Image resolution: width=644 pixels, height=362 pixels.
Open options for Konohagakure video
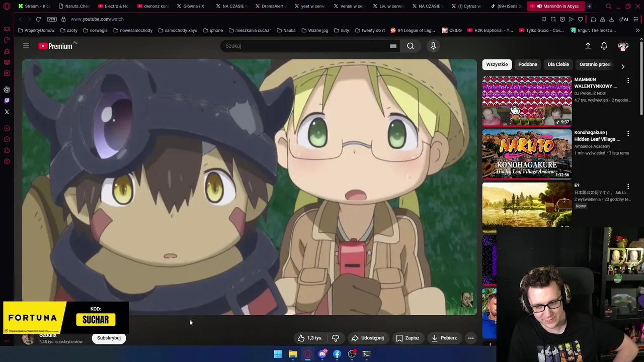[x=628, y=133]
